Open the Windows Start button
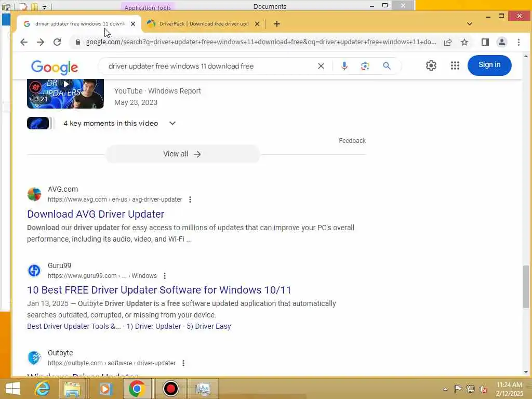 (13, 389)
